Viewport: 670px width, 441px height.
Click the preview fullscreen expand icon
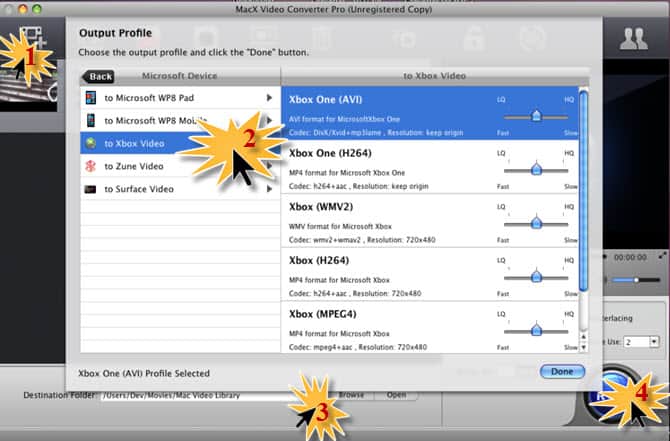coord(662,256)
